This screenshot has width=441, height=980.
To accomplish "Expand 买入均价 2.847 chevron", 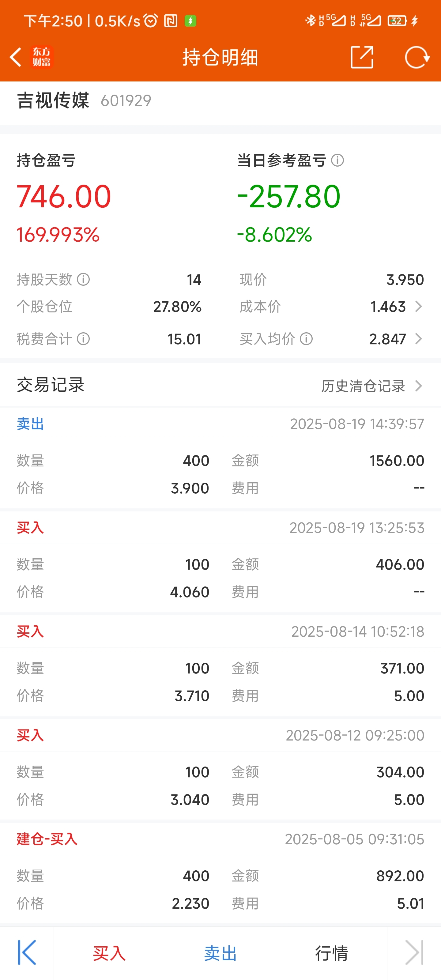I will pos(418,339).
